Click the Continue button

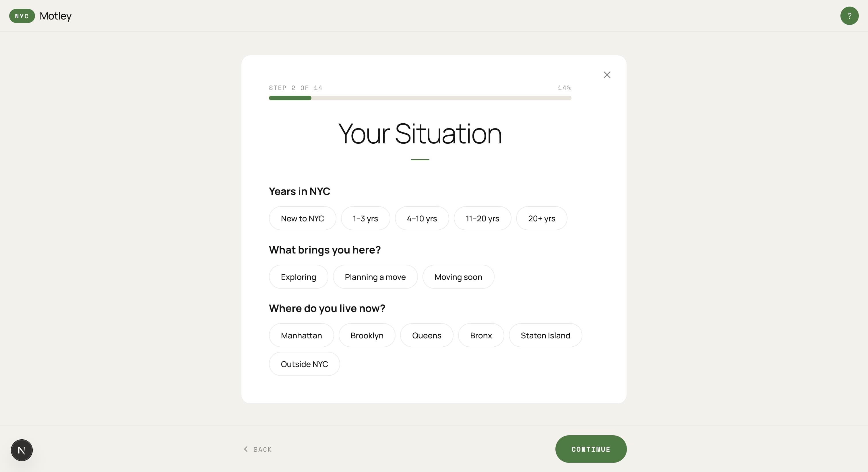point(591,449)
